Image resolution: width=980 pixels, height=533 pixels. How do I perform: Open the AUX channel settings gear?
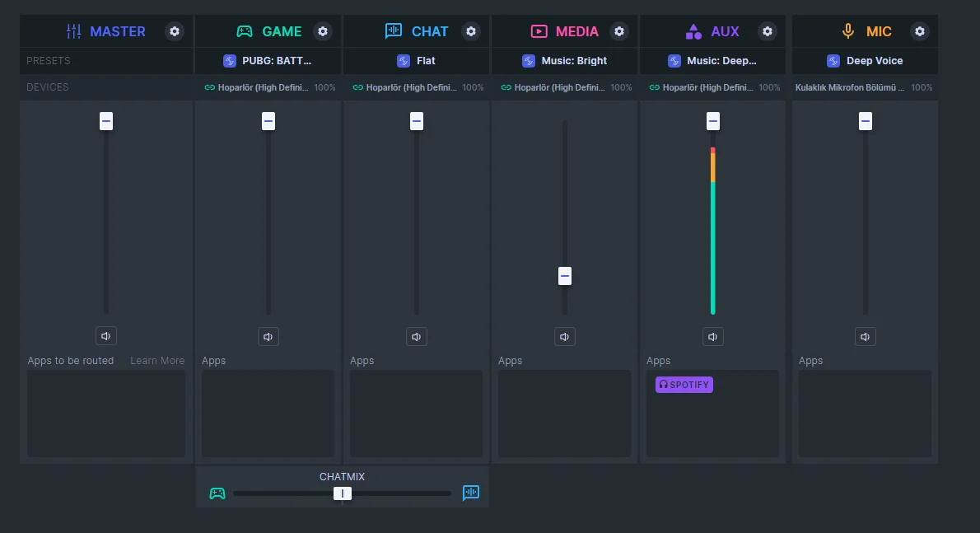pyautogui.click(x=767, y=31)
